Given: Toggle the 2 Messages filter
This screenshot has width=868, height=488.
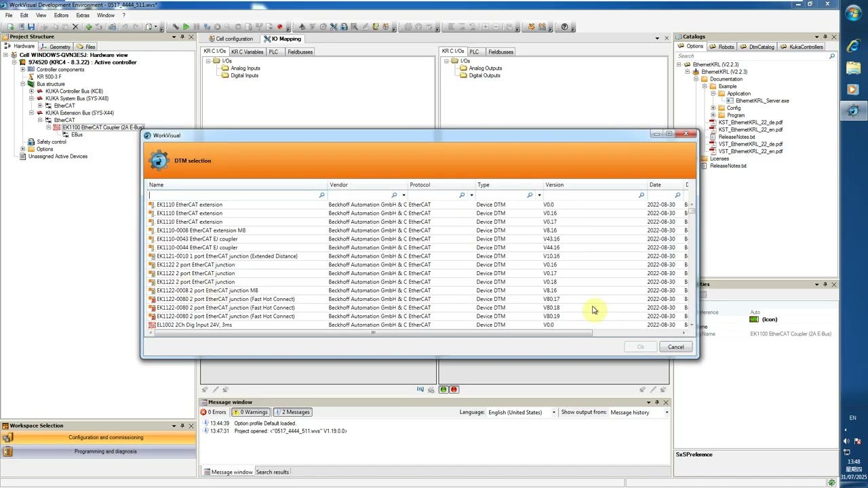Looking at the screenshot, I should pyautogui.click(x=292, y=412).
